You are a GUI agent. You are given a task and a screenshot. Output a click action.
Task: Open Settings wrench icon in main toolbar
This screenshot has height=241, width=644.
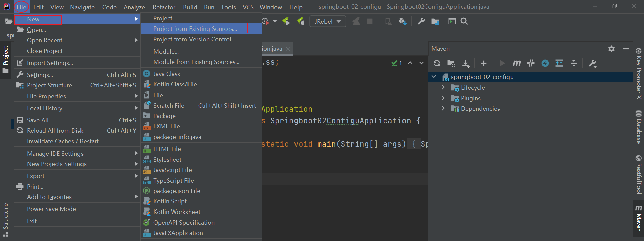tap(421, 21)
